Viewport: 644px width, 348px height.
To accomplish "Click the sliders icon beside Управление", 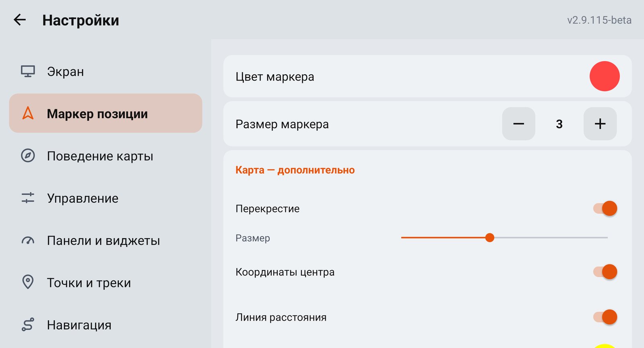I will point(28,198).
